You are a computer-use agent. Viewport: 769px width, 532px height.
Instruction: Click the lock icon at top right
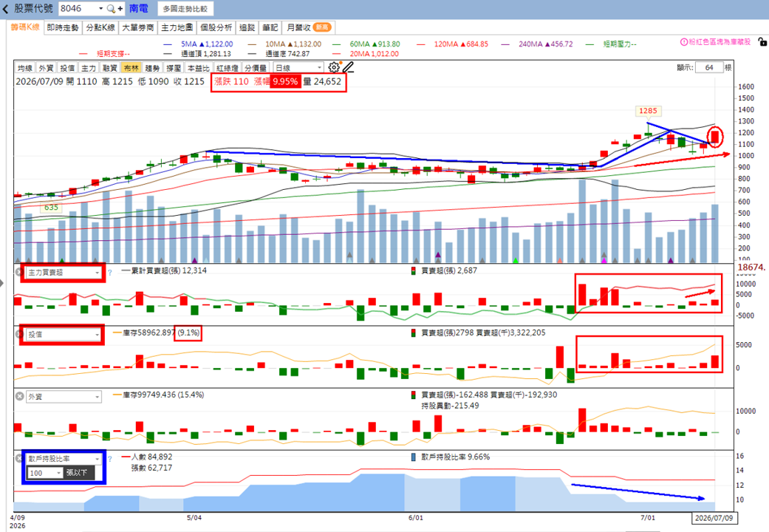click(762, 42)
